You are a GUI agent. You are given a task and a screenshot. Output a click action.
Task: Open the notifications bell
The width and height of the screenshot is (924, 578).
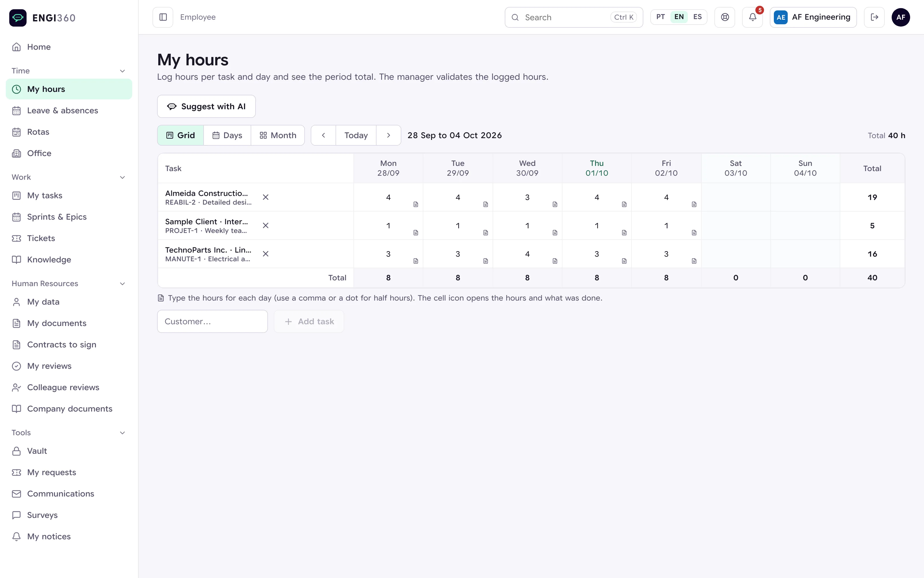click(752, 17)
